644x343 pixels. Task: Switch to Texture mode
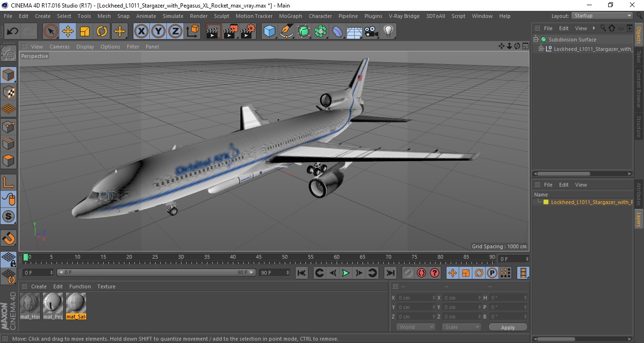(x=8, y=92)
